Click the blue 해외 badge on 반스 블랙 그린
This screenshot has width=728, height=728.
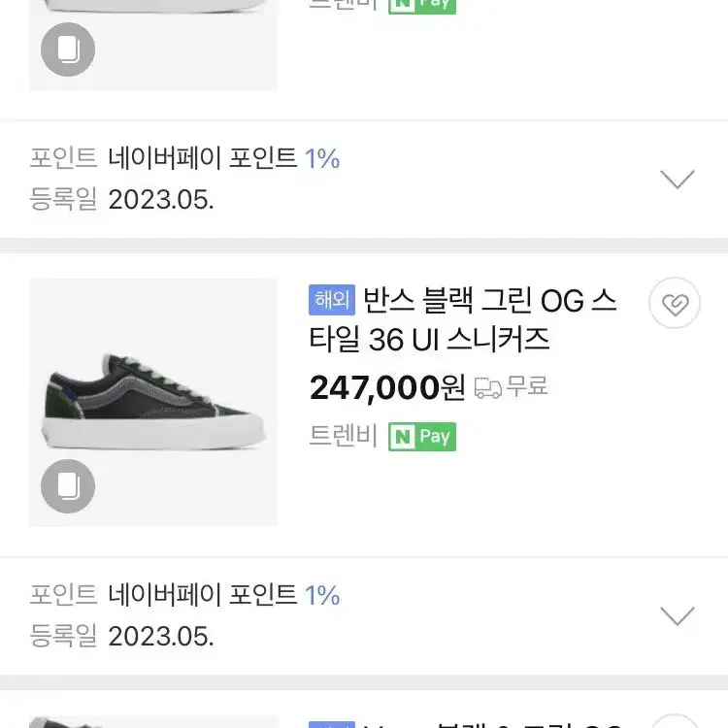(332, 300)
